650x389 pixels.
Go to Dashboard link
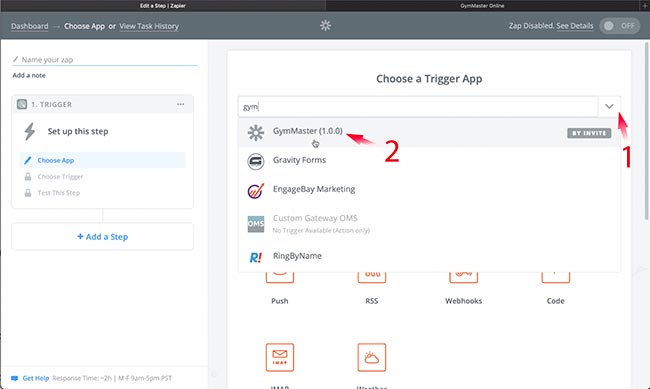click(29, 26)
